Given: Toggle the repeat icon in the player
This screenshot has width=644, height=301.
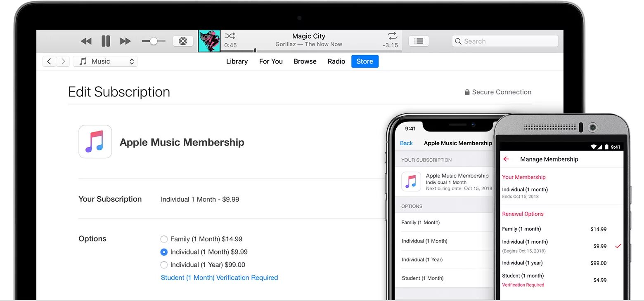Looking at the screenshot, I should [392, 36].
